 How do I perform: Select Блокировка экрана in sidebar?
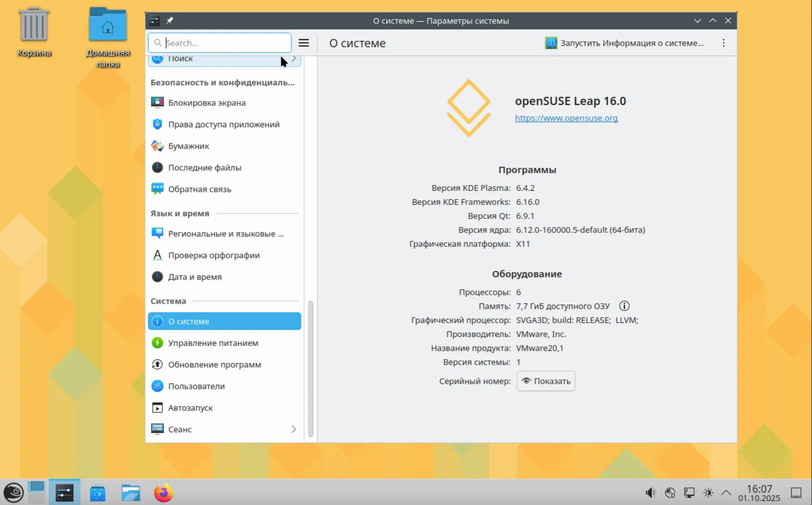click(224, 103)
